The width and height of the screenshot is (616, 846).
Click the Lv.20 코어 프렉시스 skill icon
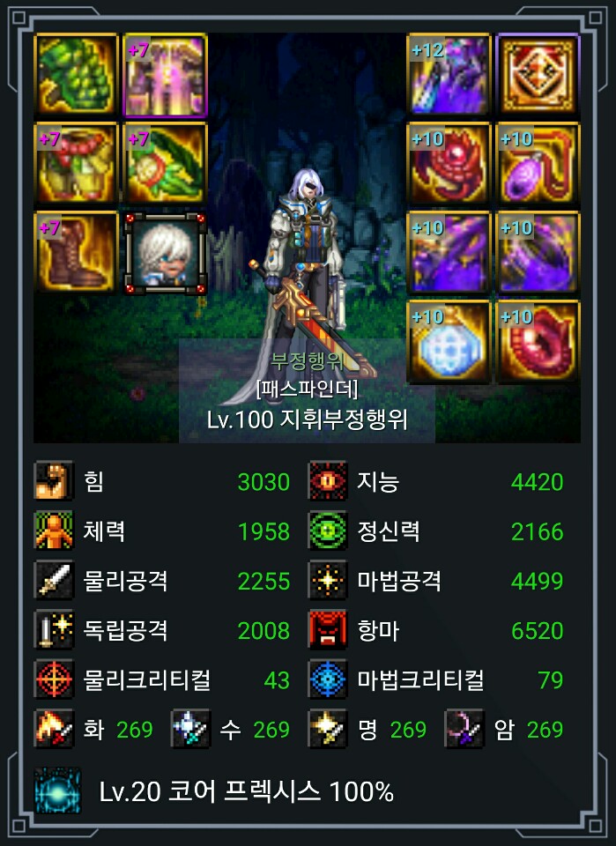57,790
